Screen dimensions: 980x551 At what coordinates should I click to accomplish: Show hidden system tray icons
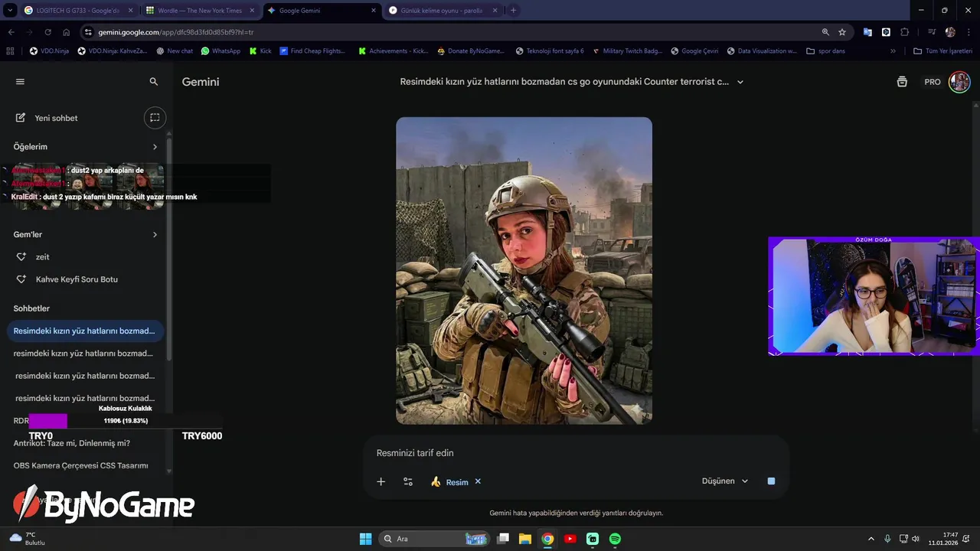point(871,539)
